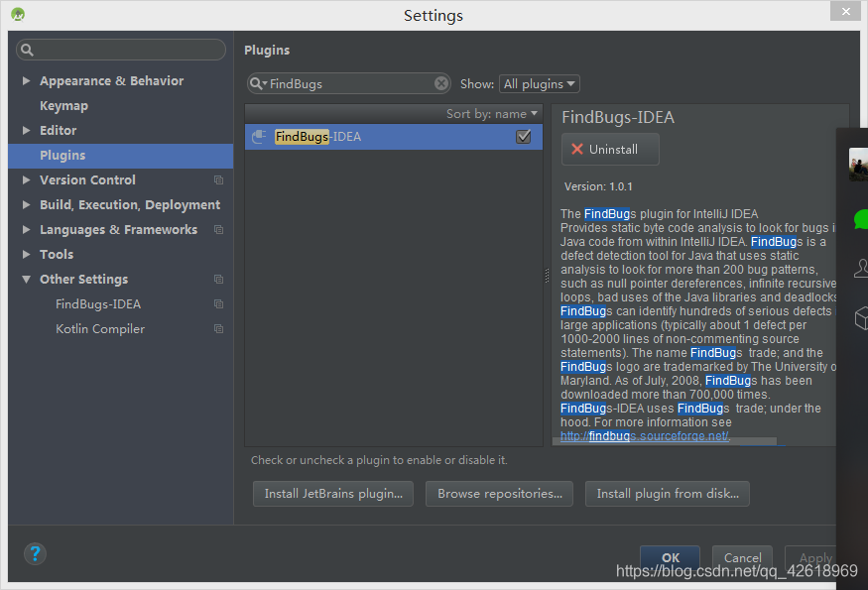Disable the FindBugs-IDEA plugin checkbox
Viewport: 868px width, 590px height.
click(523, 136)
